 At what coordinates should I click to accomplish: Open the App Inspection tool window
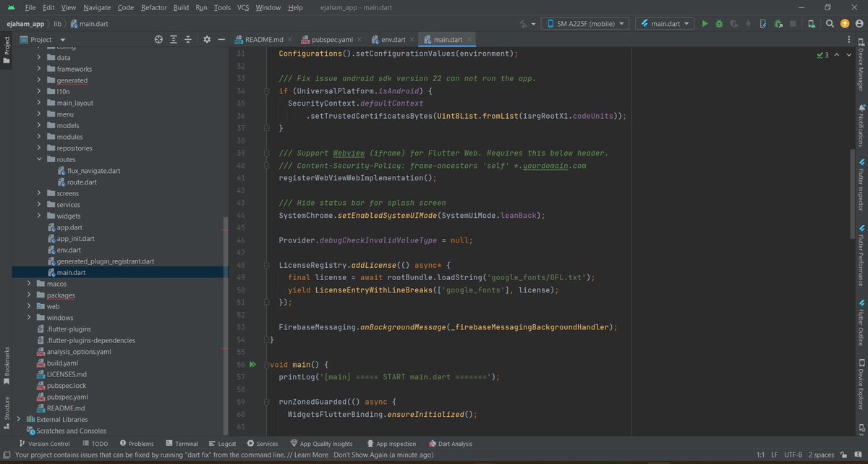390,444
